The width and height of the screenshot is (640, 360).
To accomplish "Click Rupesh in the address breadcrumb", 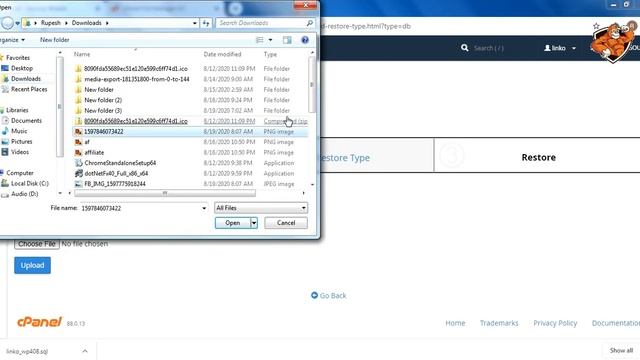I will (51, 23).
